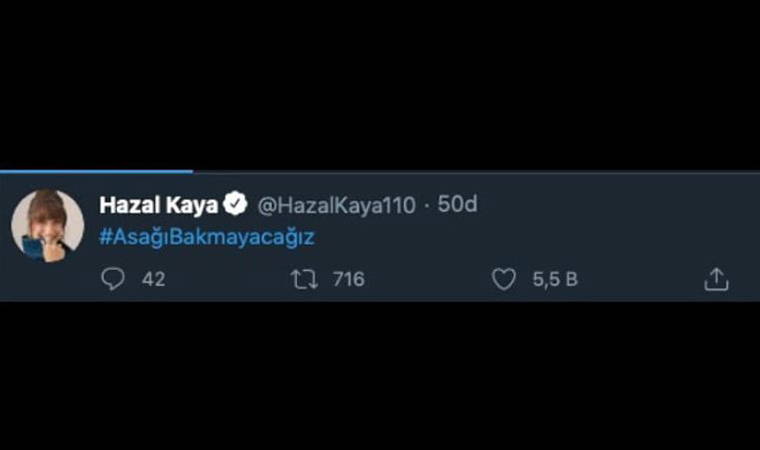
Task: Click the @HazalKaya110 handle
Action: tap(336, 205)
